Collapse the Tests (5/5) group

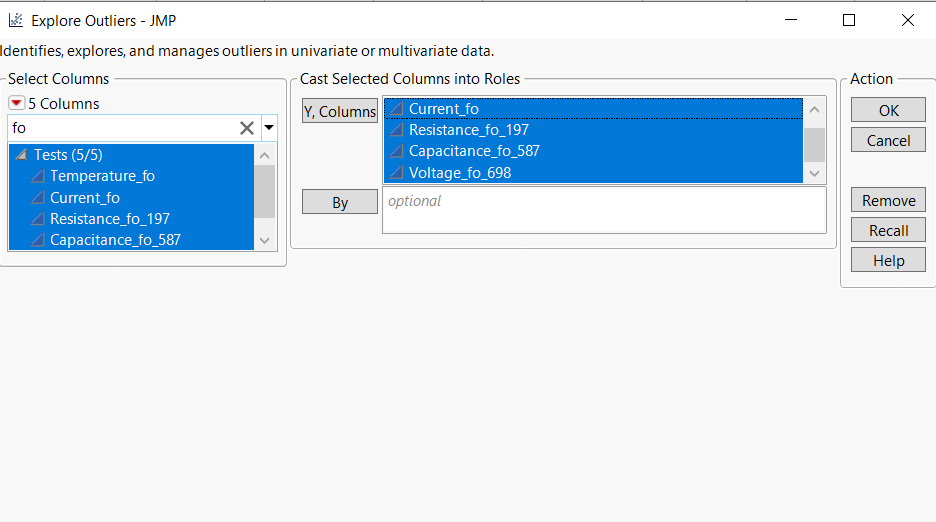(21, 155)
